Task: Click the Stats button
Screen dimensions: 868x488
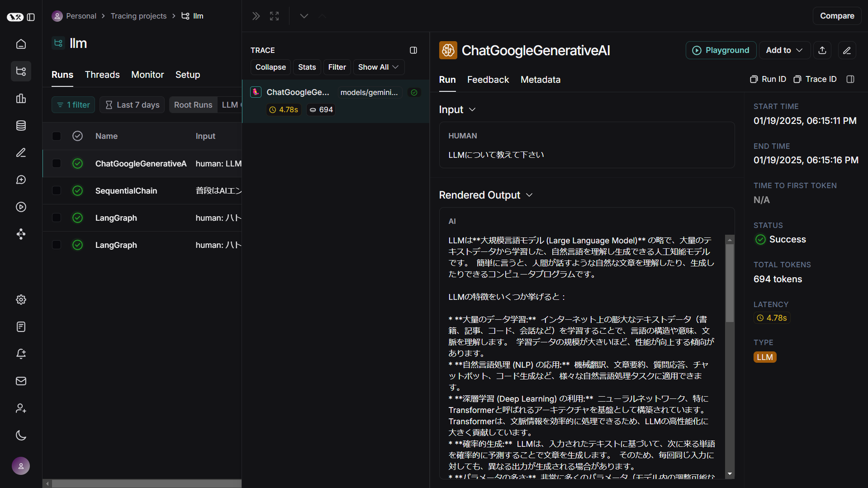Action: tap(307, 67)
